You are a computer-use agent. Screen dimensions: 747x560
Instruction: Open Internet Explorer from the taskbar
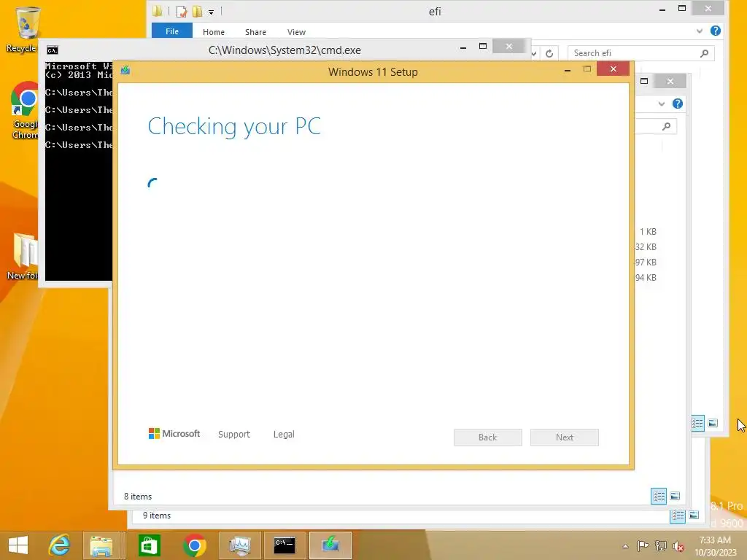59,545
